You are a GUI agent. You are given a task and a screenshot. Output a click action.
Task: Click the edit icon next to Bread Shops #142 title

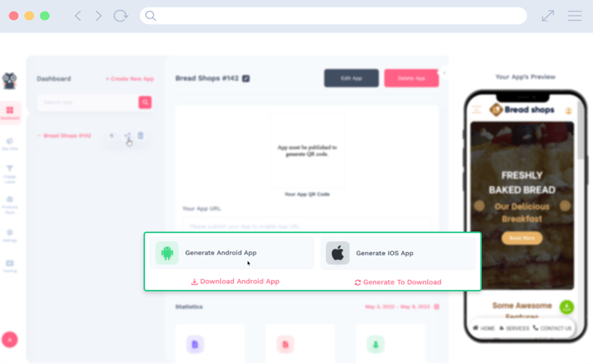coord(246,79)
